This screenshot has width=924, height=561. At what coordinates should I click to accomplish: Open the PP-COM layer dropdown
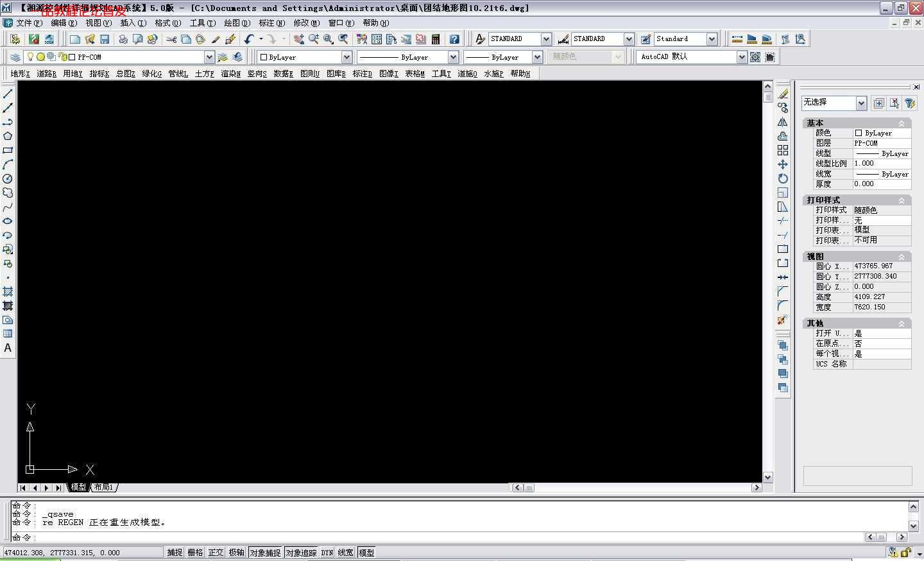click(209, 57)
